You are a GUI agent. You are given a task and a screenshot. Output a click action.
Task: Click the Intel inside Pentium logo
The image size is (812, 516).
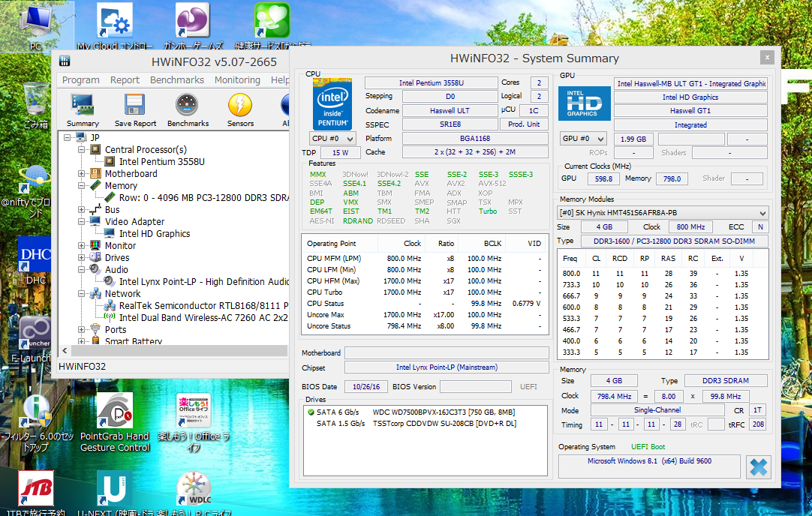[x=332, y=103]
